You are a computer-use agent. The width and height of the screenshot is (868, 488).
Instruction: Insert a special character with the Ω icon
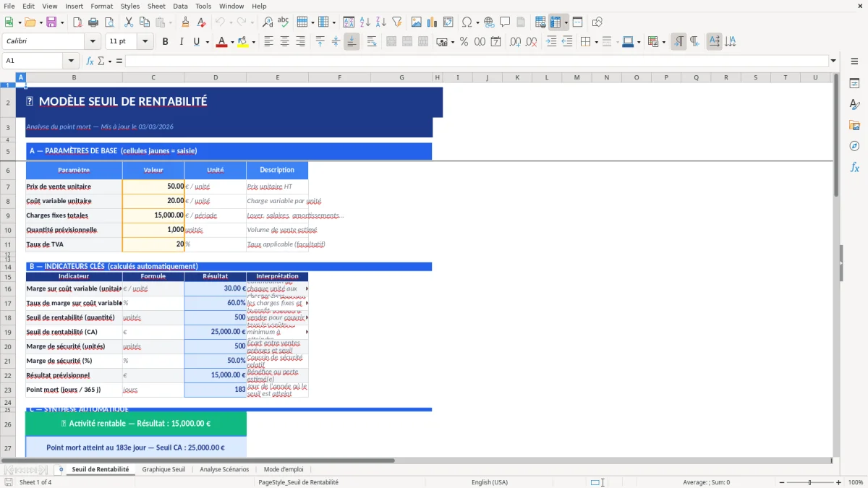pos(467,22)
